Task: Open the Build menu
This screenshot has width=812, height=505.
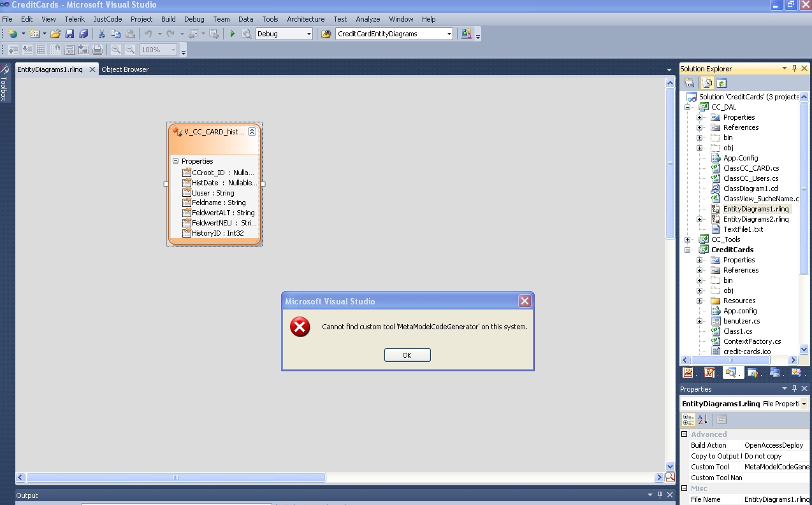Action: tap(168, 19)
